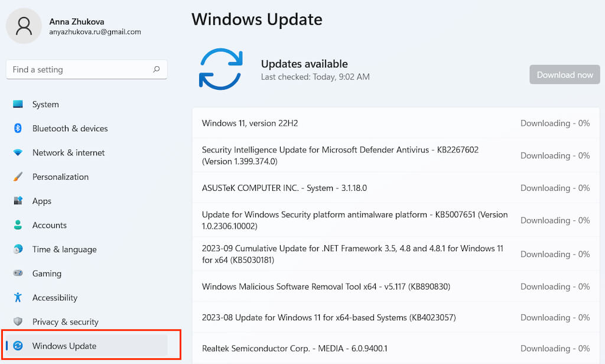Image resolution: width=605 pixels, height=364 pixels.
Task: Click the Bluetooth icon in sidebar
Action: tap(18, 128)
